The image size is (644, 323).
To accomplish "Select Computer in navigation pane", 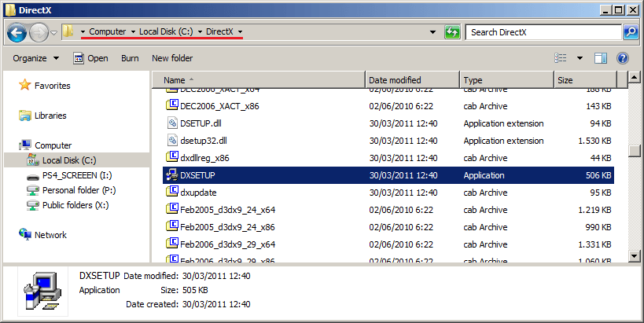I will click(x=53, y=145).
